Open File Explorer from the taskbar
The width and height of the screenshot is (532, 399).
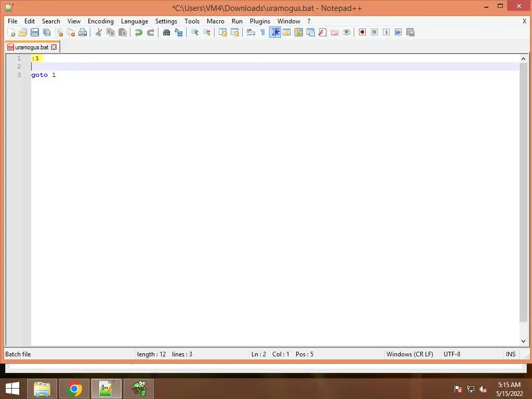click(42, 389)
